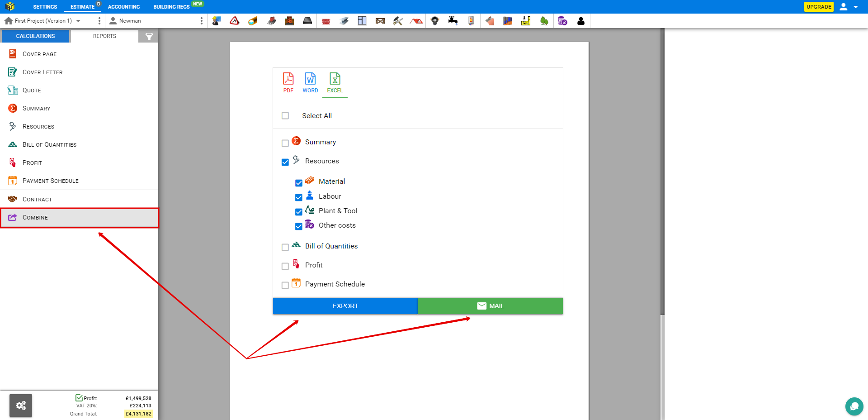This screenshot has height=420, width=868.
Task: Switch to the Reports tab
Action: click(x=104, y=36)
